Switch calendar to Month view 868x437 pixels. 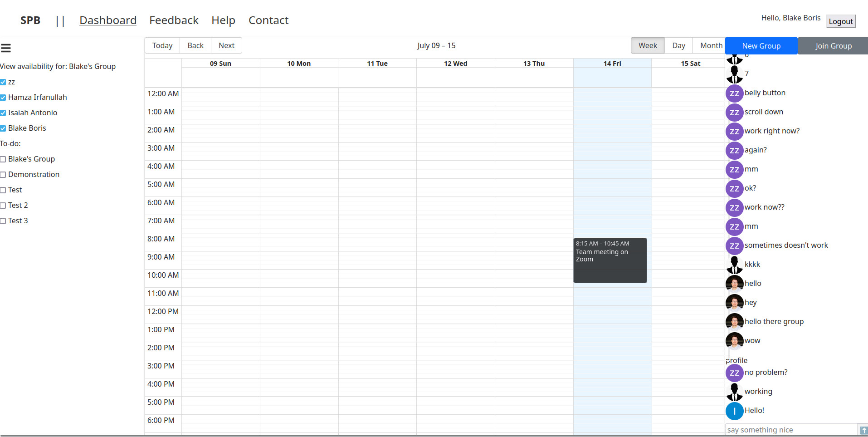[711, 45]
